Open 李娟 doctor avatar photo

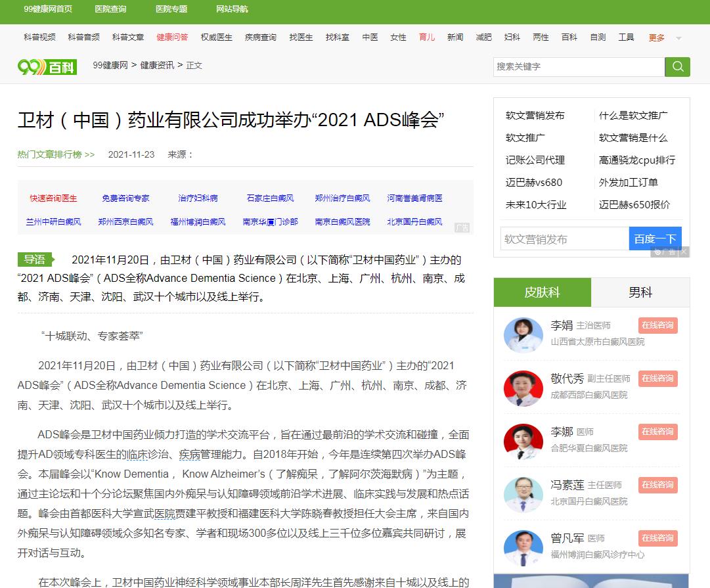click(523, 335)
